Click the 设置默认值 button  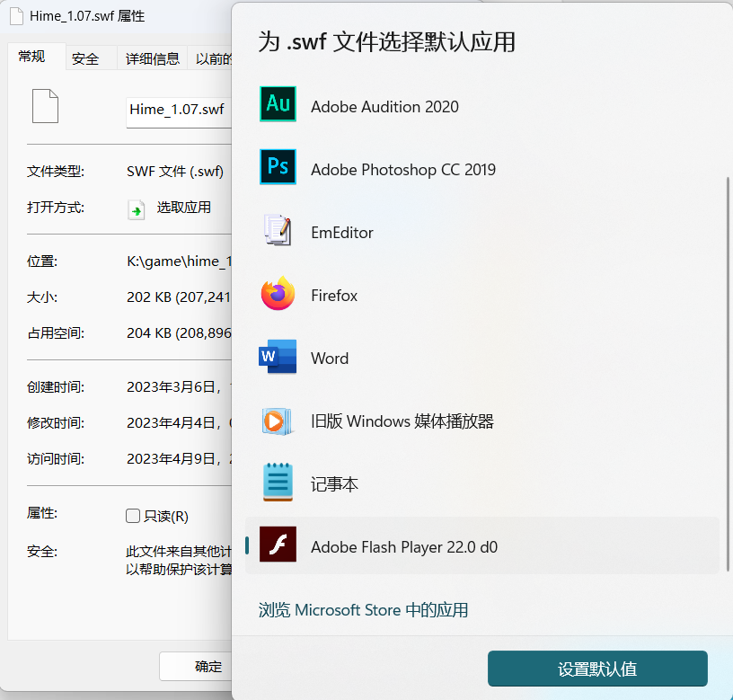597,669
